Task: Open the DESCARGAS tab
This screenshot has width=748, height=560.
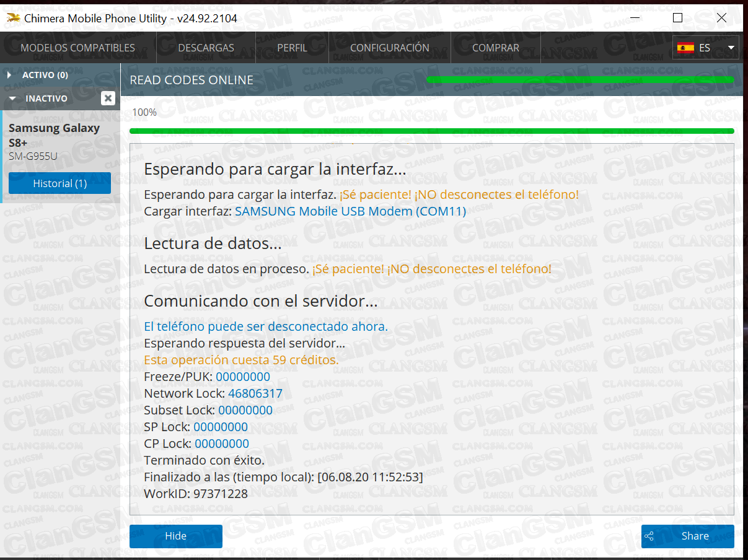Action: 206,48
